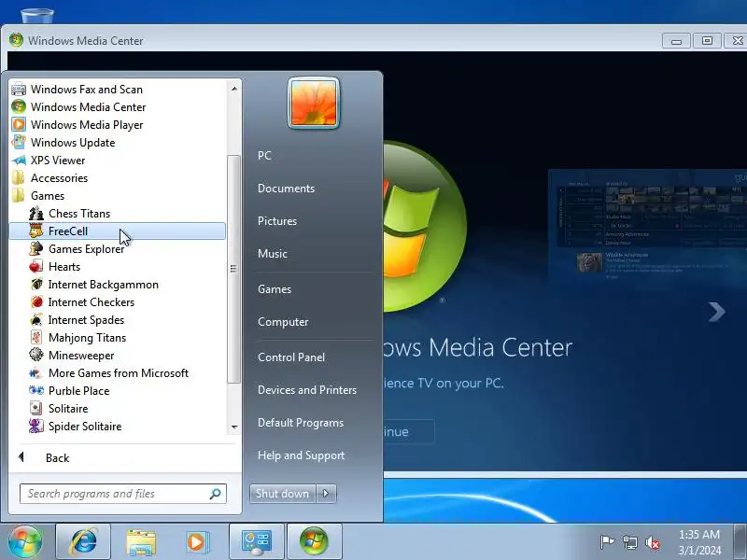Viewport: 747px width, 560px height.
Task: Open Recycle Bin on desktop
Action: 37,16
